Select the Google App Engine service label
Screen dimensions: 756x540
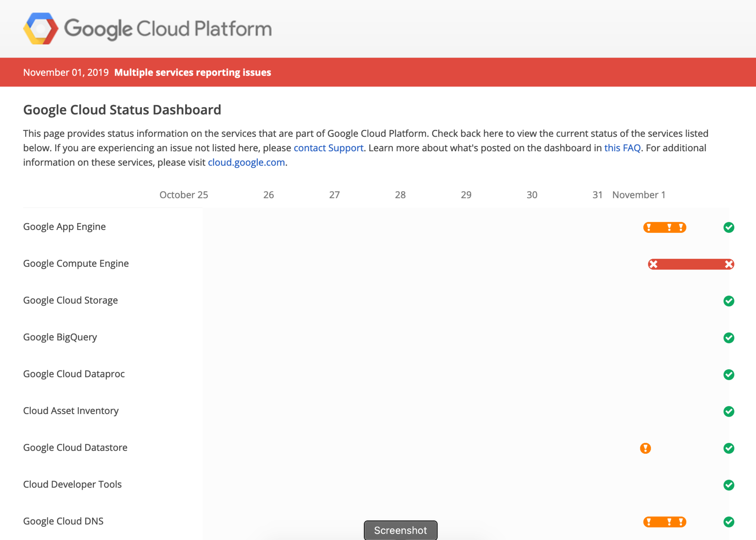pyautogui.click(x=64, y=227)
